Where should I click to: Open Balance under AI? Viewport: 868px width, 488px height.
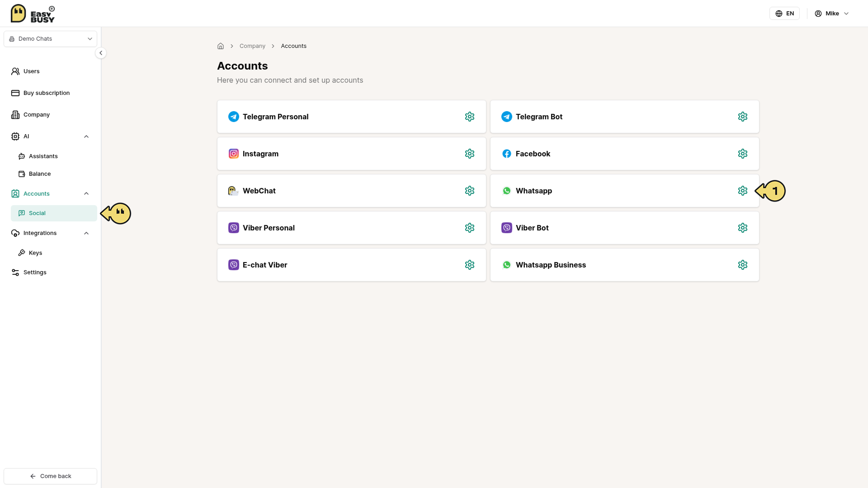coord(54,174)
